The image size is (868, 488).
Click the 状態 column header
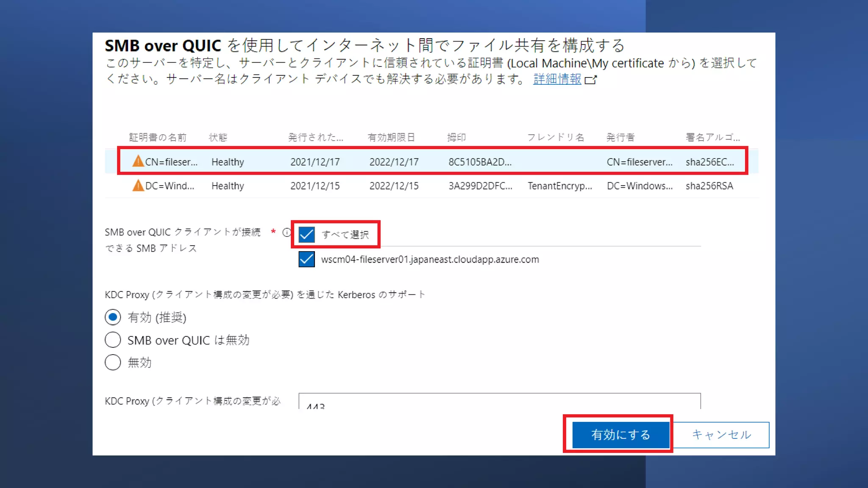(x=218, y=137)
